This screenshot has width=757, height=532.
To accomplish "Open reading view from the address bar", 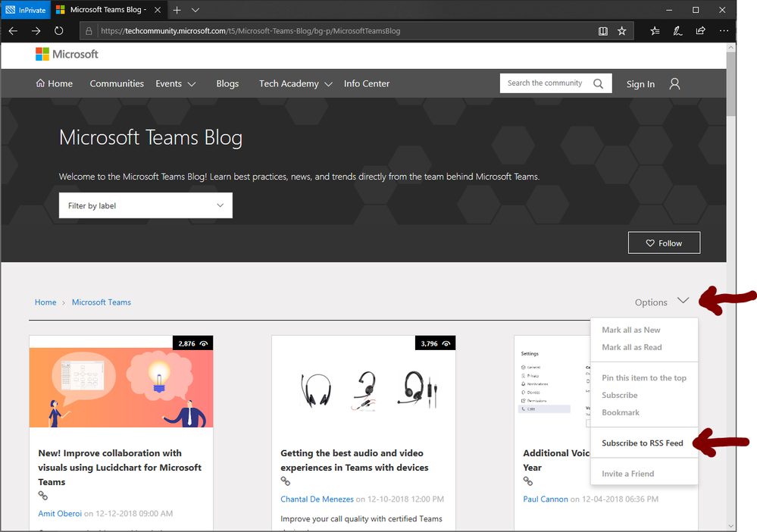I will click(603, 31).
